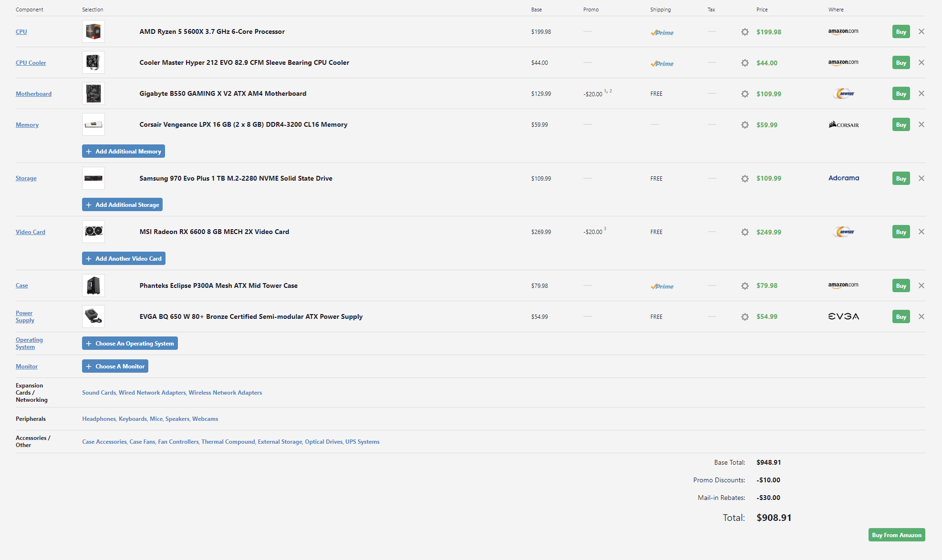
Task: Click Buy From Amazon button
Action: (897, 535)
